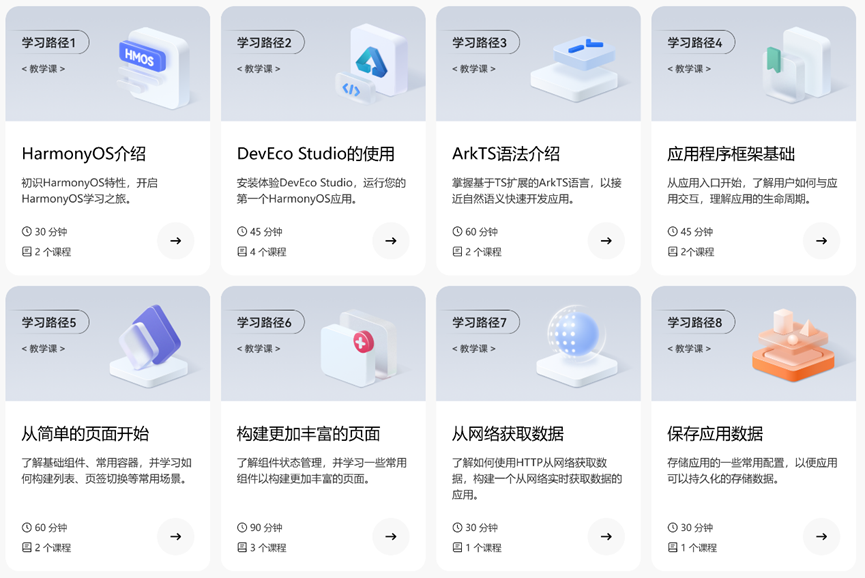Viewport: 865px width, 578px height.
Task: Click the arrow on 从网络获取数据 card
Action: point(606,536)
